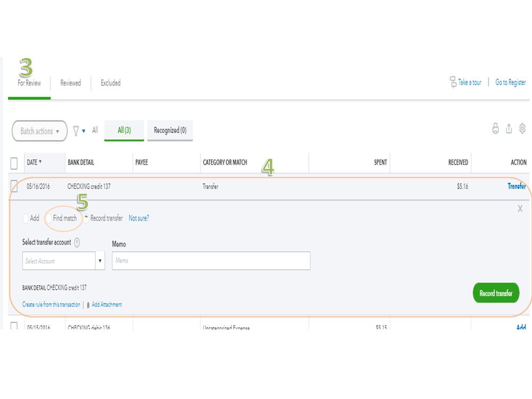Viewport: 532px width, 399px height.
Task: Open the table settings gear icon
Action: pyautogui.click(x=522, y=128)
